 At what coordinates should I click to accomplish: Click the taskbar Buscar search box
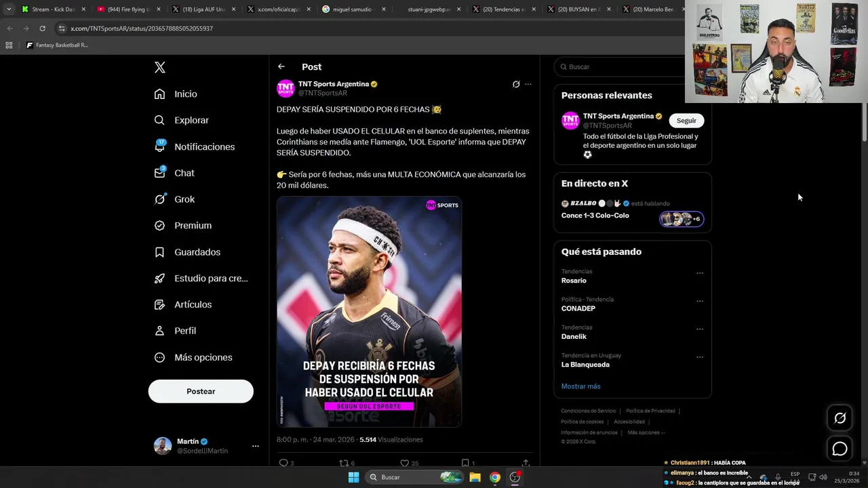415,477
